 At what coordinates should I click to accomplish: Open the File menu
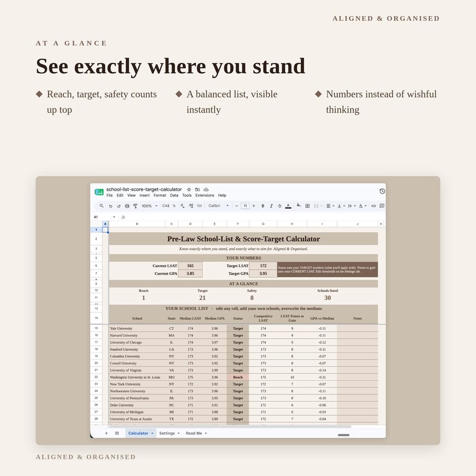coord(110,195)
